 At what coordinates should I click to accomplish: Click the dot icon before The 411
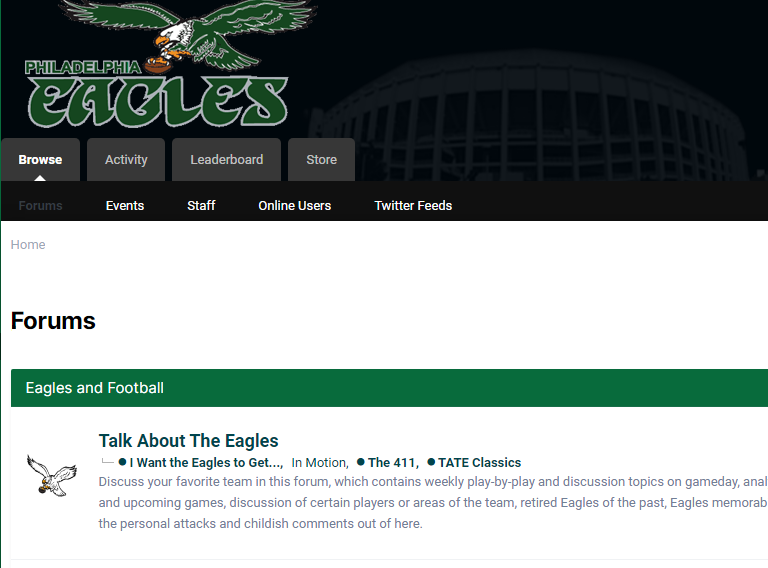point(361,462)
